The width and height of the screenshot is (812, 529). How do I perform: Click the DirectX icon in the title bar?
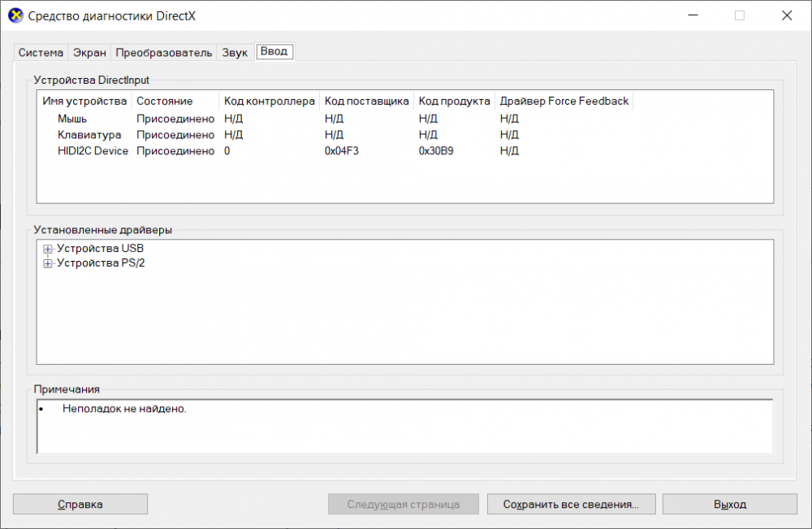click(15, 15)
